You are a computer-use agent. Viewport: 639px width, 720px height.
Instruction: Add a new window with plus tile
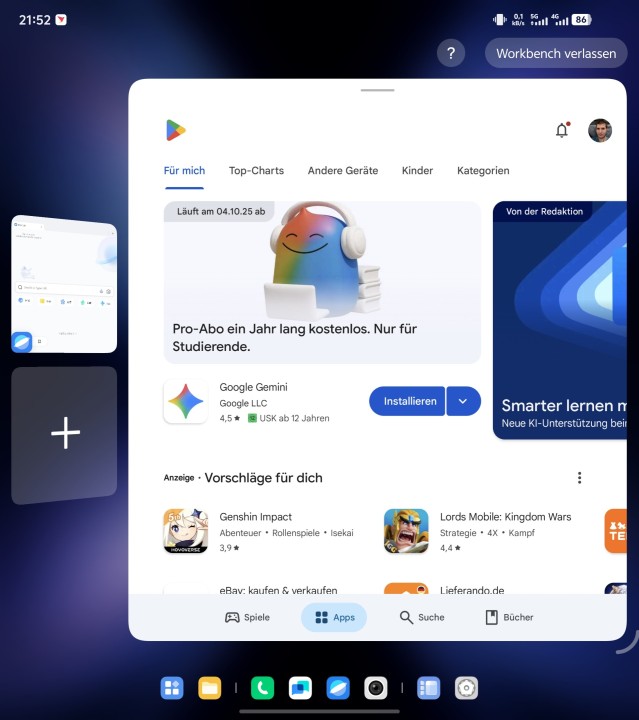(x=65, y=433)
